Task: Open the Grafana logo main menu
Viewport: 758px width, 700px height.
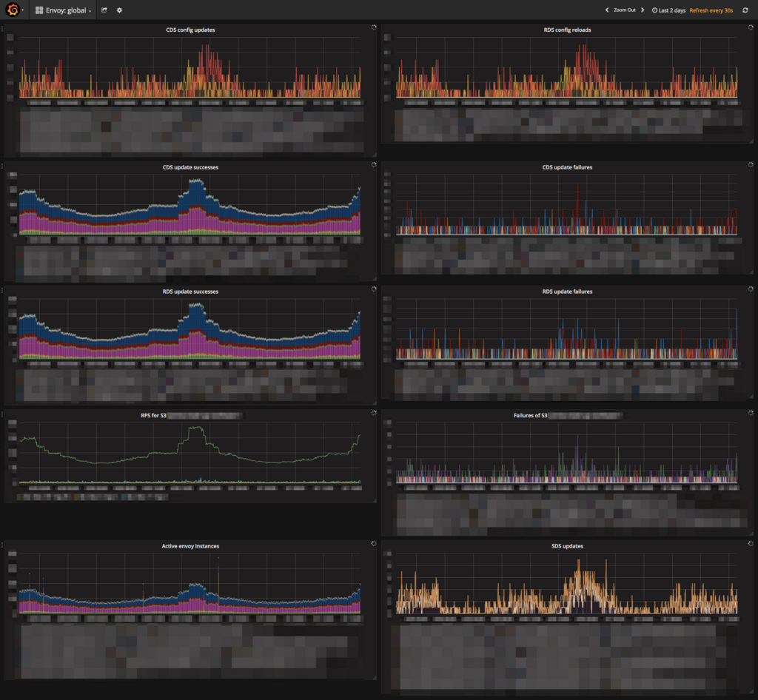Action: click(13, 10)
